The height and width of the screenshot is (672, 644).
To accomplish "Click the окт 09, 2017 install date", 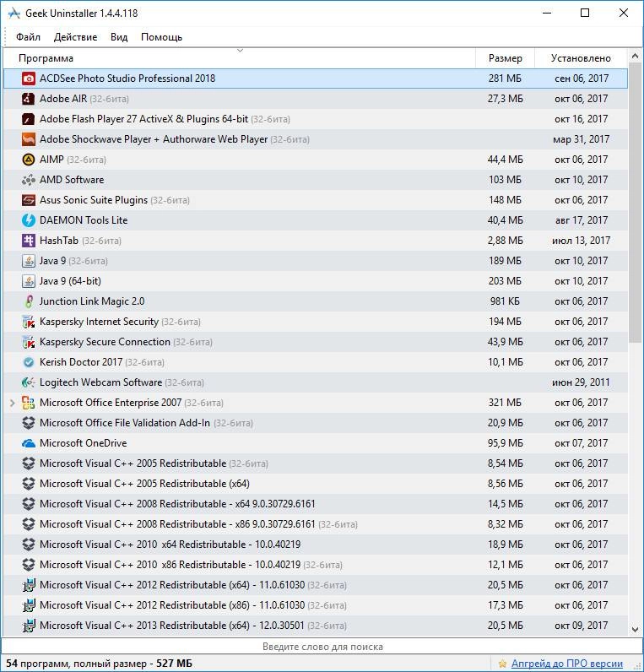I will click(581, 626).
